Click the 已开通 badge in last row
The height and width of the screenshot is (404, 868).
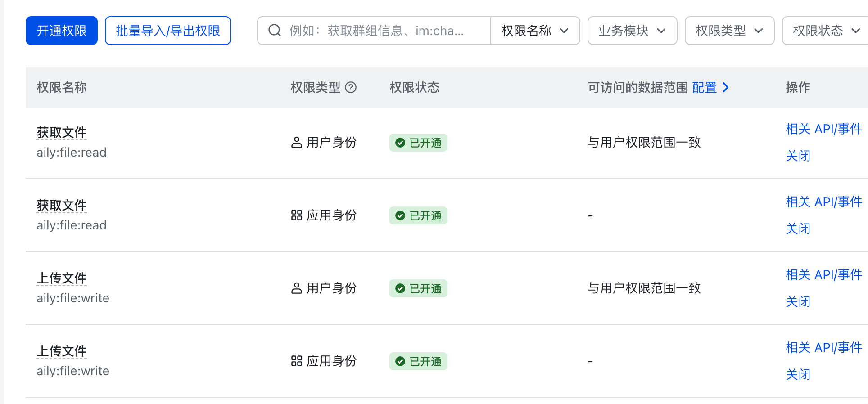[418, 361]
